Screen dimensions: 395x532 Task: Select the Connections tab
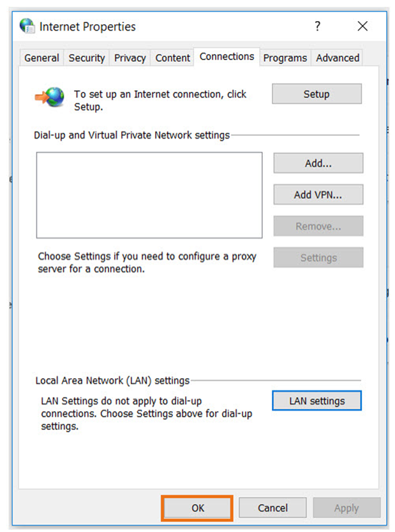(227, 56)
